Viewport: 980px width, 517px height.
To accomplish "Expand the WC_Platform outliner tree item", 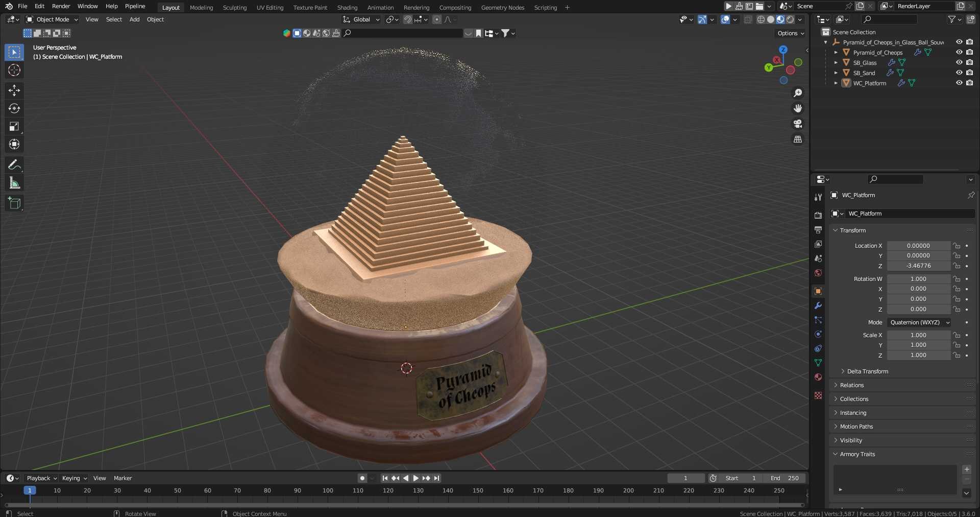I will point(836,83).
